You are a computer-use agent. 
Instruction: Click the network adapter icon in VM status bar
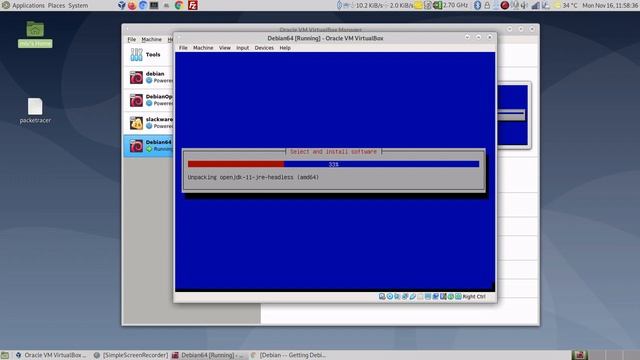404,297
